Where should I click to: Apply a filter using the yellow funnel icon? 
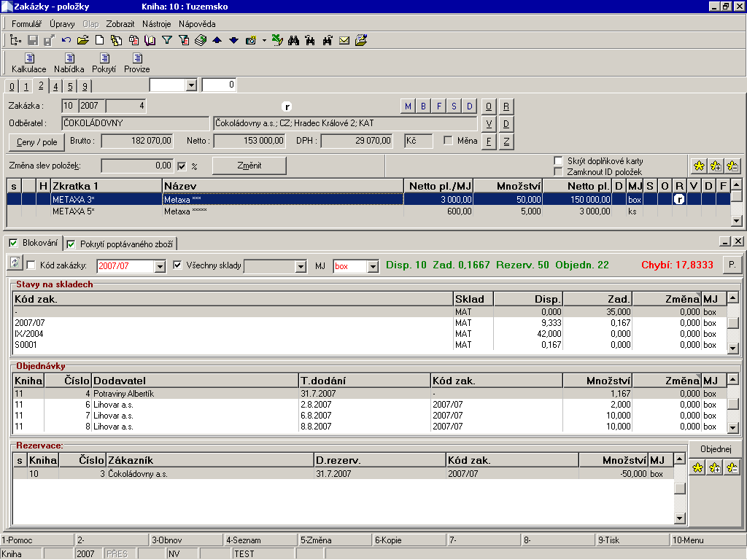pos(166,42)
